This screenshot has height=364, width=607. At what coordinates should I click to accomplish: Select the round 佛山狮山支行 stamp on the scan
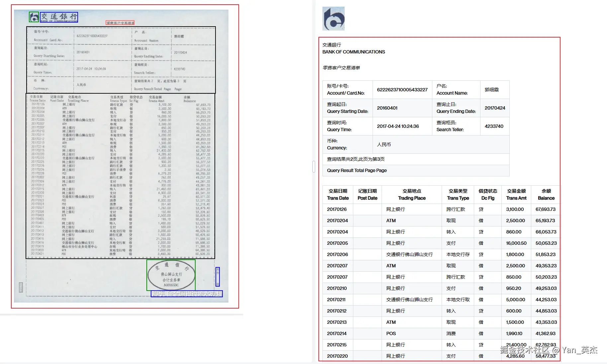click(x=171, y=275)
